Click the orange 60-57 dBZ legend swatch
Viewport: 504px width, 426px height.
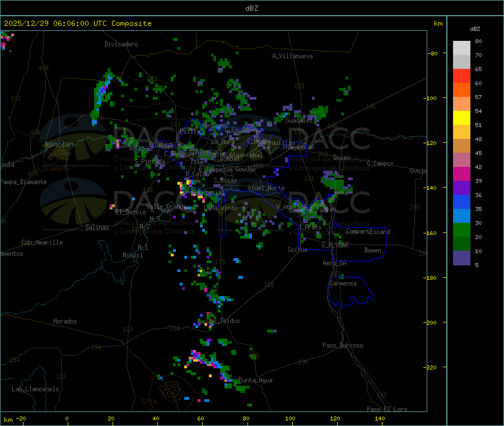[x=461, y=90]
